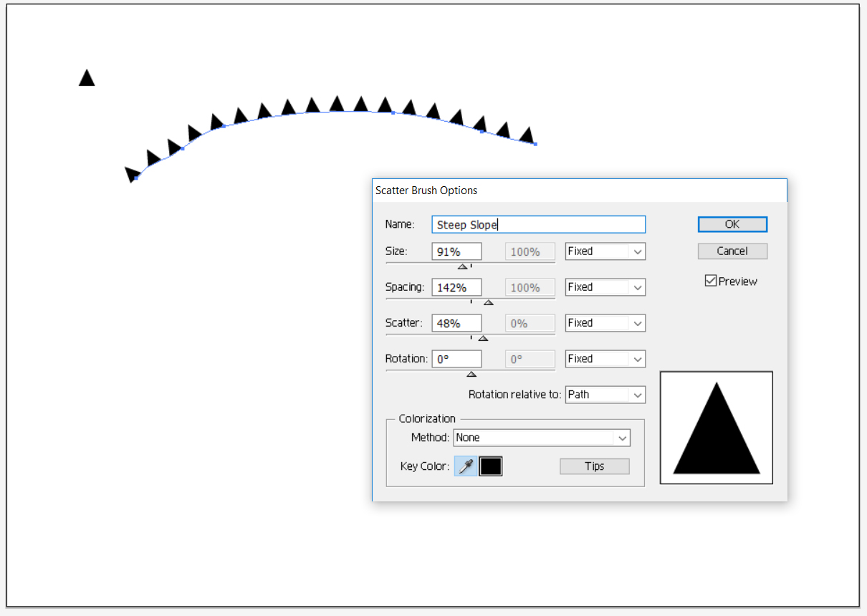The image size is (867, 616).
Task: Click the Key Color eyedropper icon
Action: coord(466,466)
